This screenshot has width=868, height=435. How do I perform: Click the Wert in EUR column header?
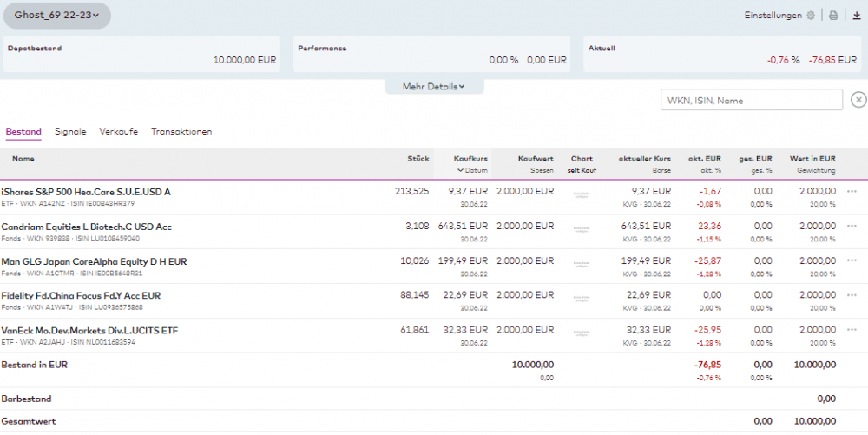coord(812,159)
